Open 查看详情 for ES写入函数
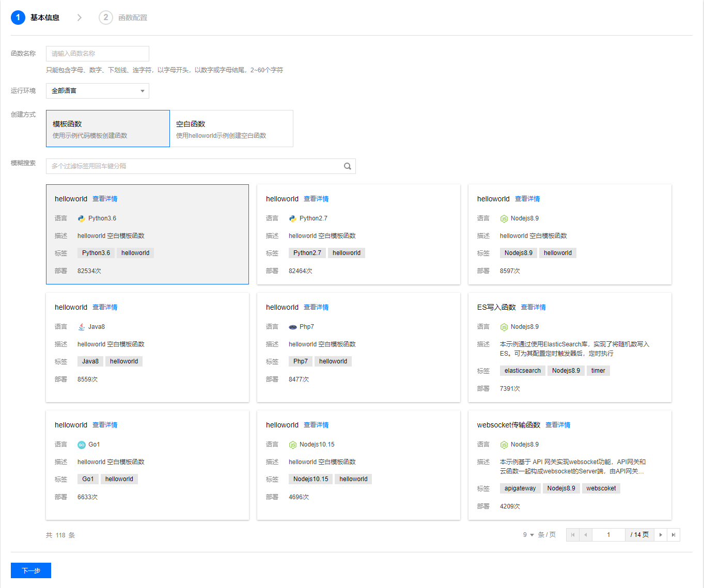 click(533, 307)
